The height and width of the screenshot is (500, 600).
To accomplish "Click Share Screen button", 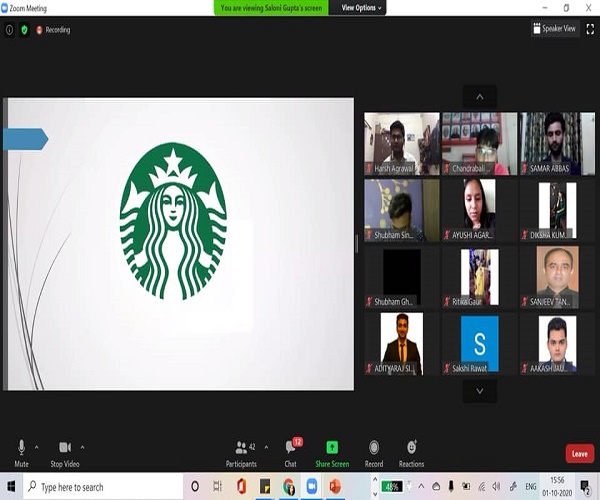I will 332,453.
